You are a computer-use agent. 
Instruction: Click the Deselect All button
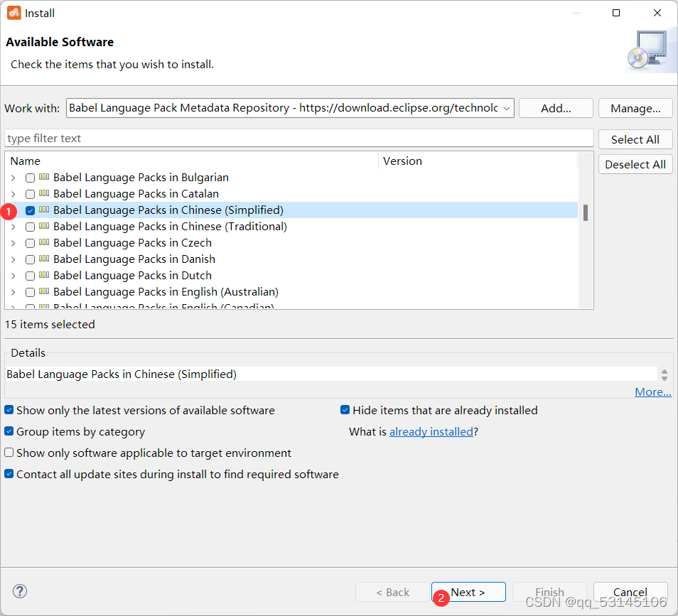[635, 164]
